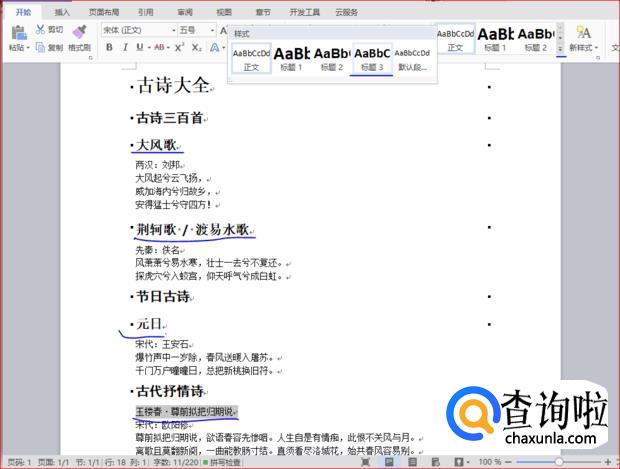Click the heading 节日古诗

pos(163,296)
